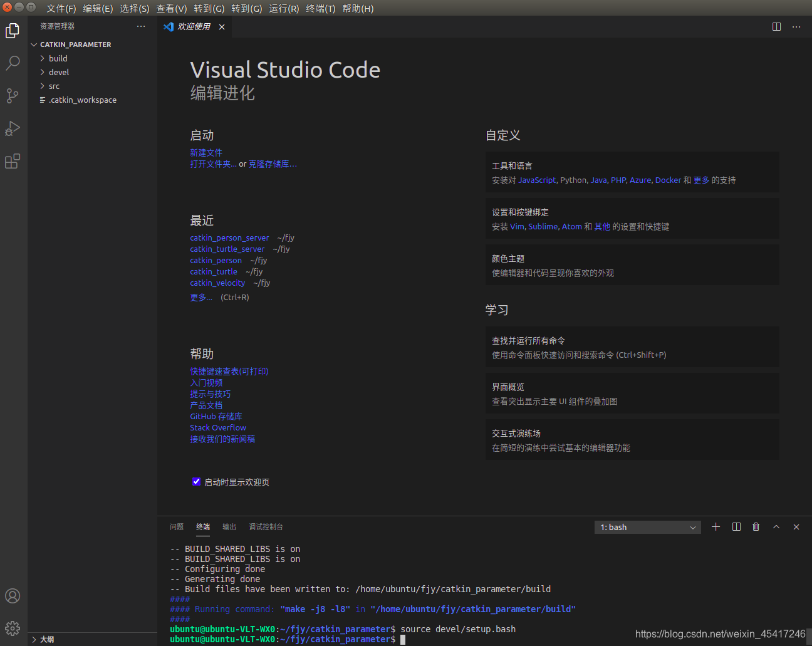Expand the devel folder

(42, 72)
